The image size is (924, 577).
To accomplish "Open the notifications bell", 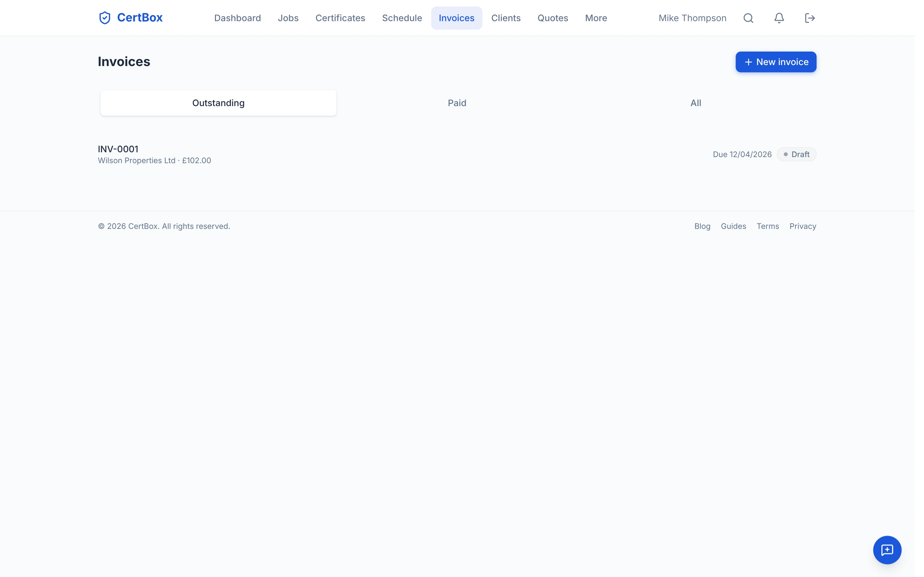I will [779, 18].
